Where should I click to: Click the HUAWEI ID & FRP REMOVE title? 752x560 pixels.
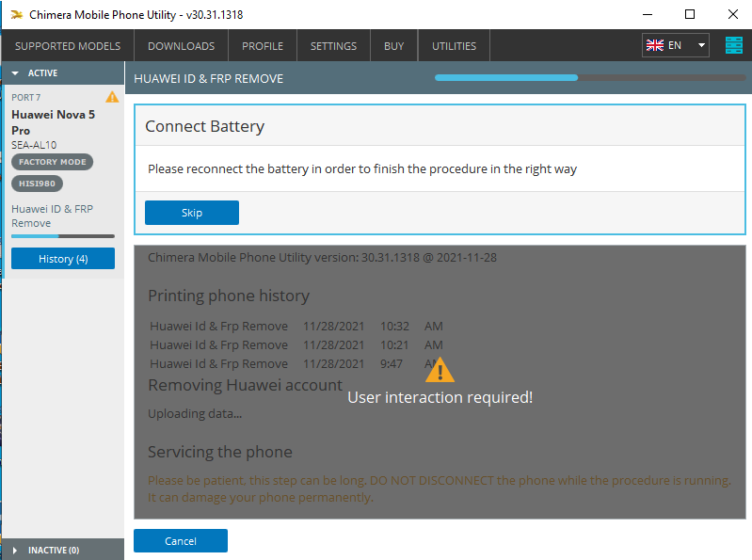(209, 79)
